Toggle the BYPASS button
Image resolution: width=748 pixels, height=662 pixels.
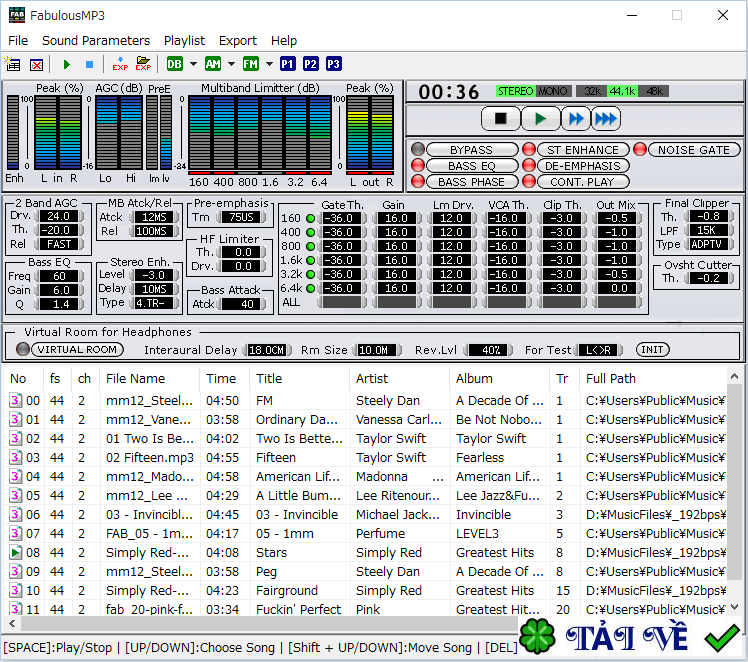pyautogui.click(x=471, y=150)
